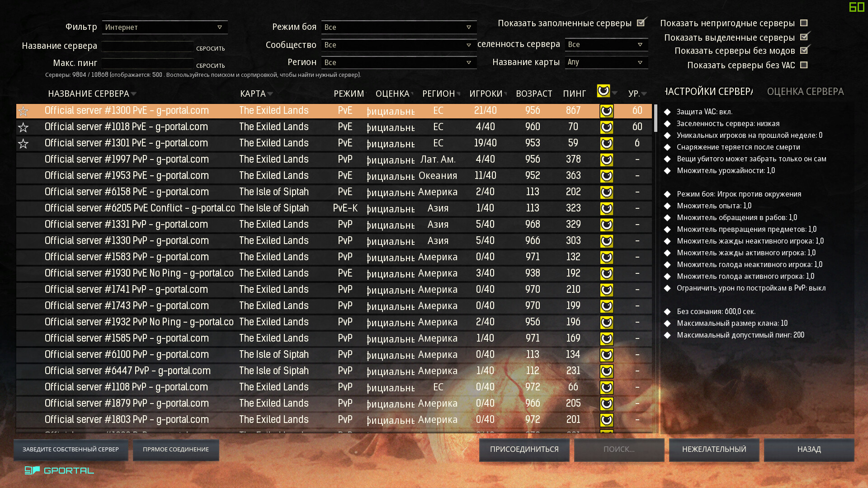Toggle 'Показать заполненные серверы' checkbox
This screenshot has width=868, height=488.
click(641, 23)
